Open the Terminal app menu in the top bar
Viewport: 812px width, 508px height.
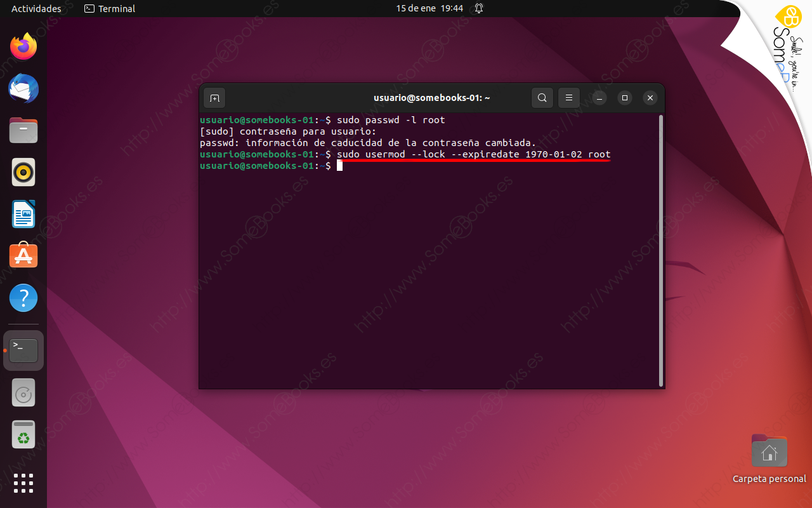(109, 8)
